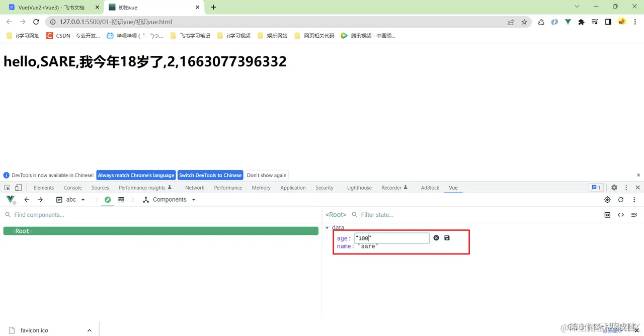This screenshot has width=644, height=336.
Task: Select the green Inspector compass icon
Action: click(x=107, y=200)
